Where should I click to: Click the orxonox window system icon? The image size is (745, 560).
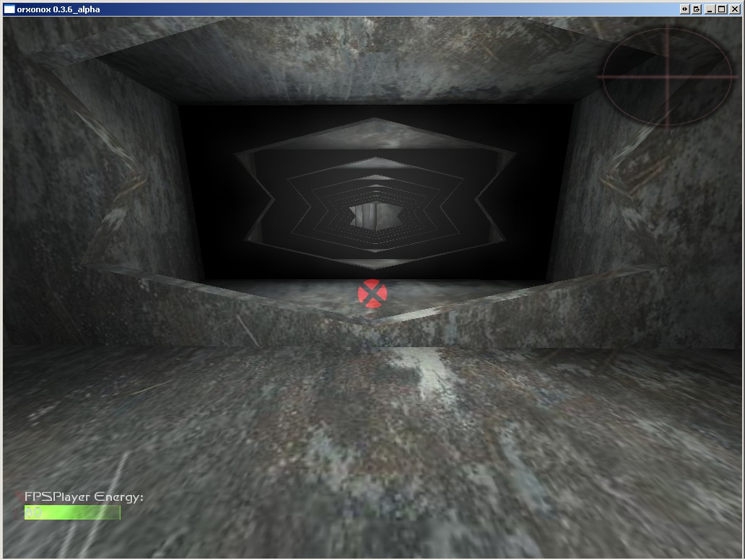click(9, 9)
